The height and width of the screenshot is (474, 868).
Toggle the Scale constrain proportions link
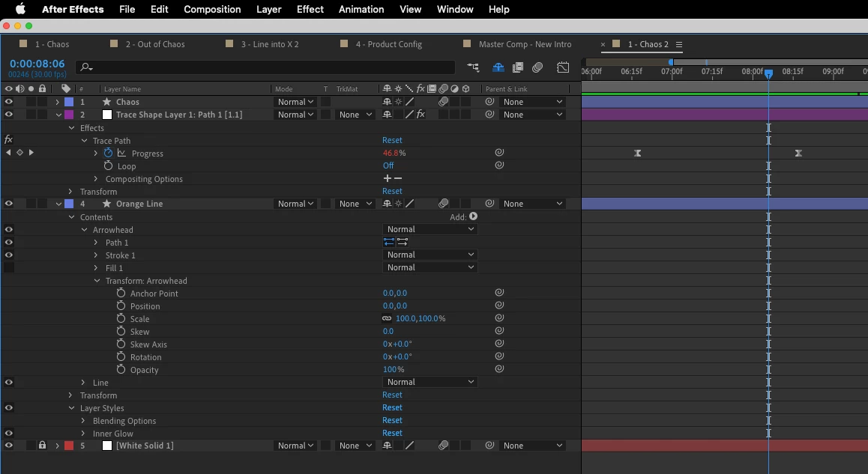(x=386, y=318)
